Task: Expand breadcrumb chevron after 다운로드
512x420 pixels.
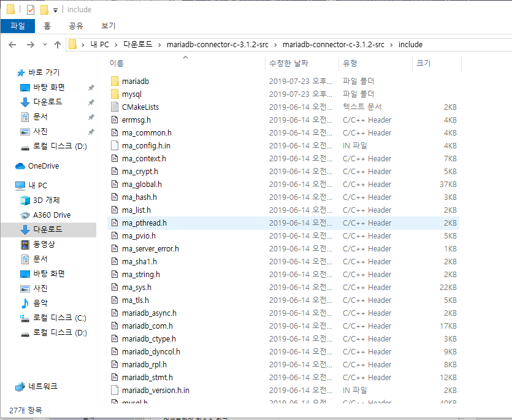Action: tap(159, 45)
